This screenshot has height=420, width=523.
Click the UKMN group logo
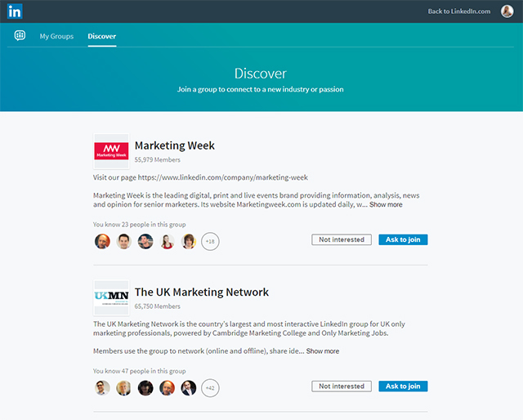pos(111,297)
